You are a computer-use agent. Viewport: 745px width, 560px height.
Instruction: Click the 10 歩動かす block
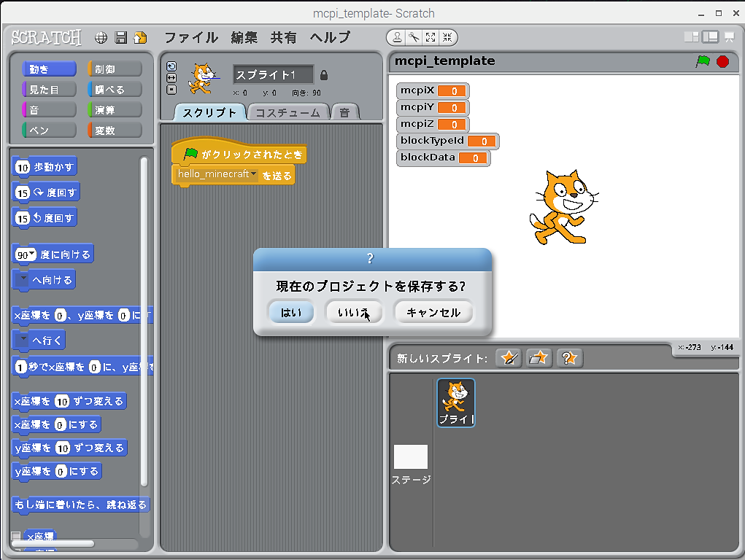pos(45,167)
